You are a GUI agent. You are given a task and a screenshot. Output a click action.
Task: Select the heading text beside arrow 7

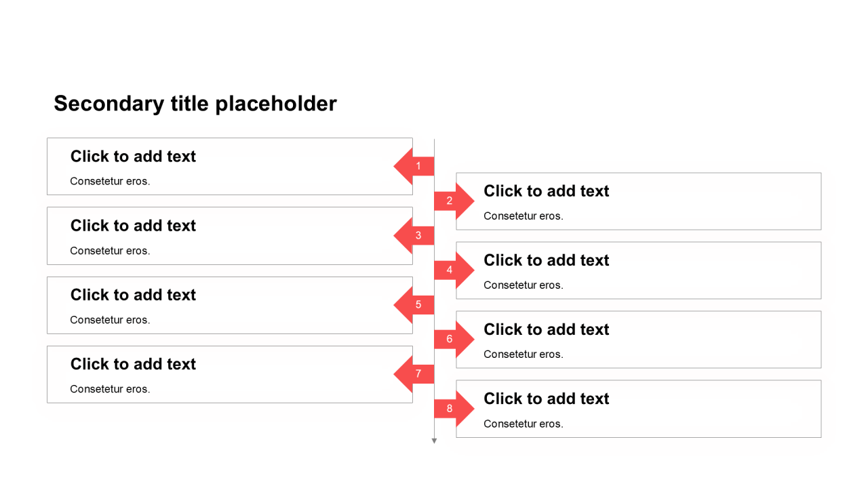pyautogui.click(x=133, y=364)
